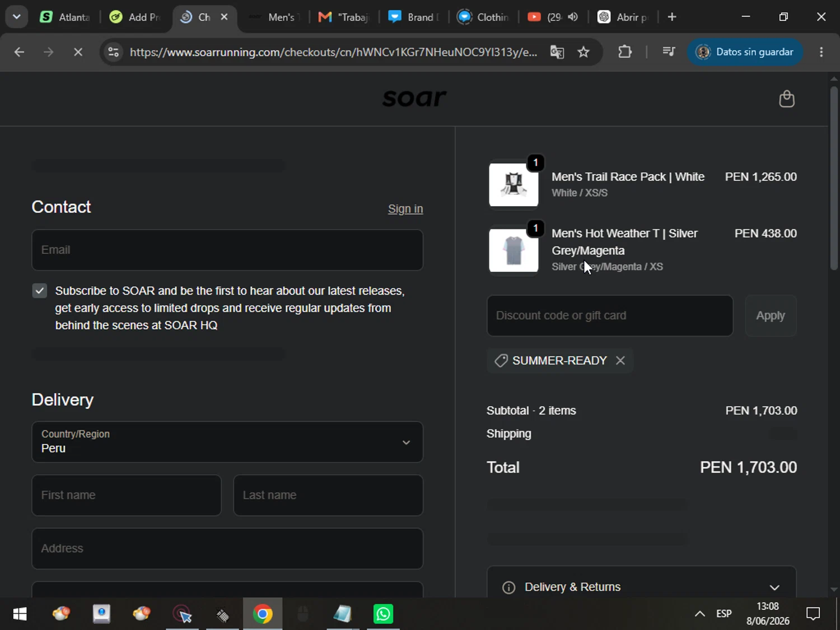Go back with browser back arrow

click(x=19, y=52)
